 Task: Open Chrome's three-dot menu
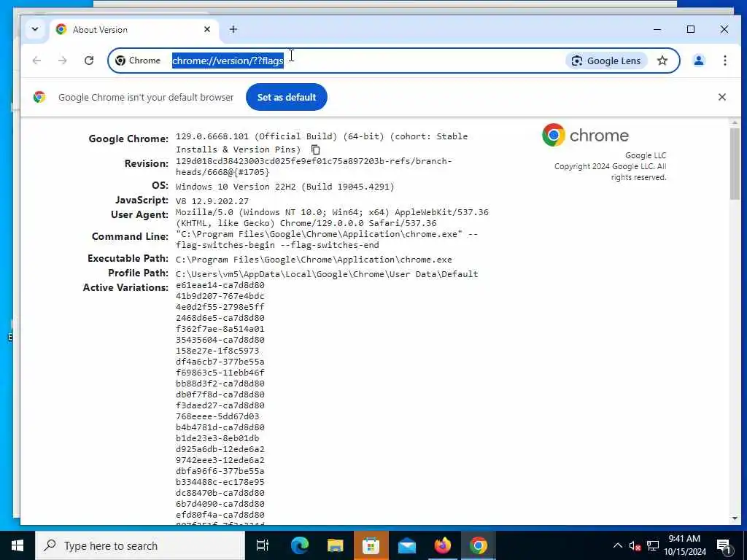[x=724, y=61]
